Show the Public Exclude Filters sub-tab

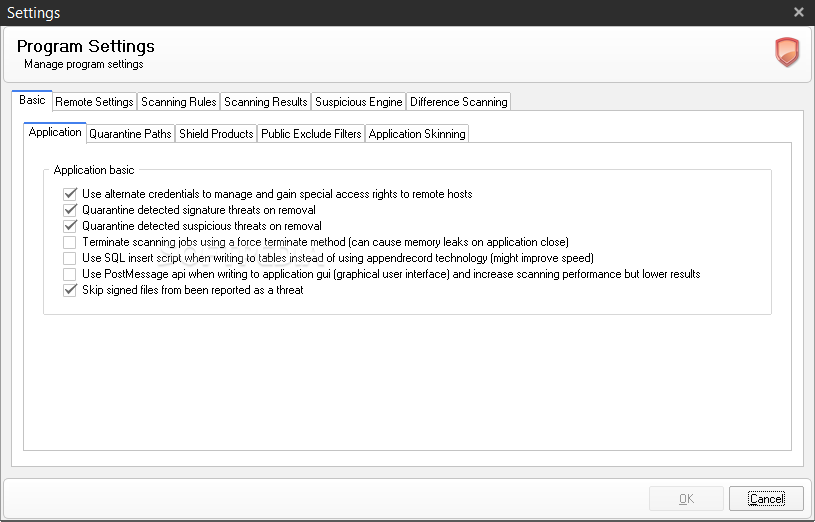click(x=311, y=134)
